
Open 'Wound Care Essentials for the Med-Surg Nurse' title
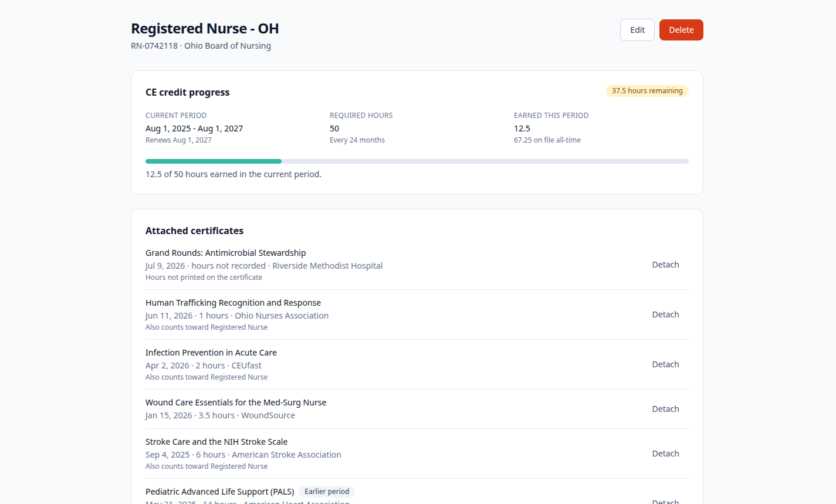click(236, 402)
